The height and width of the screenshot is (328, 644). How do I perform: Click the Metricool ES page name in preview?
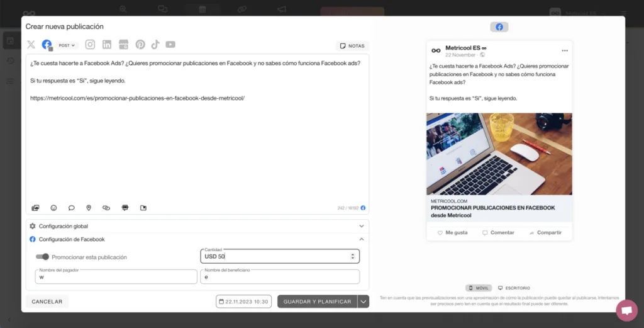click(466, 48)
